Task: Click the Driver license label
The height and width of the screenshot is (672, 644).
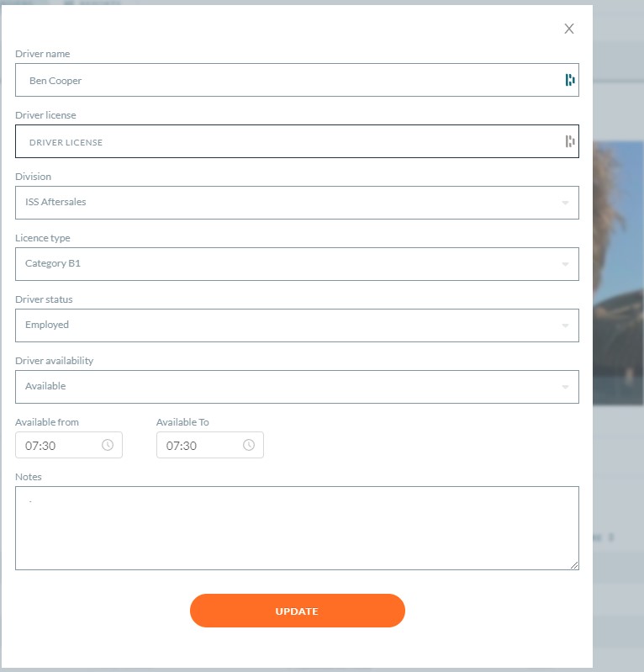Action: pyautogui.click(x=45, y=115)
